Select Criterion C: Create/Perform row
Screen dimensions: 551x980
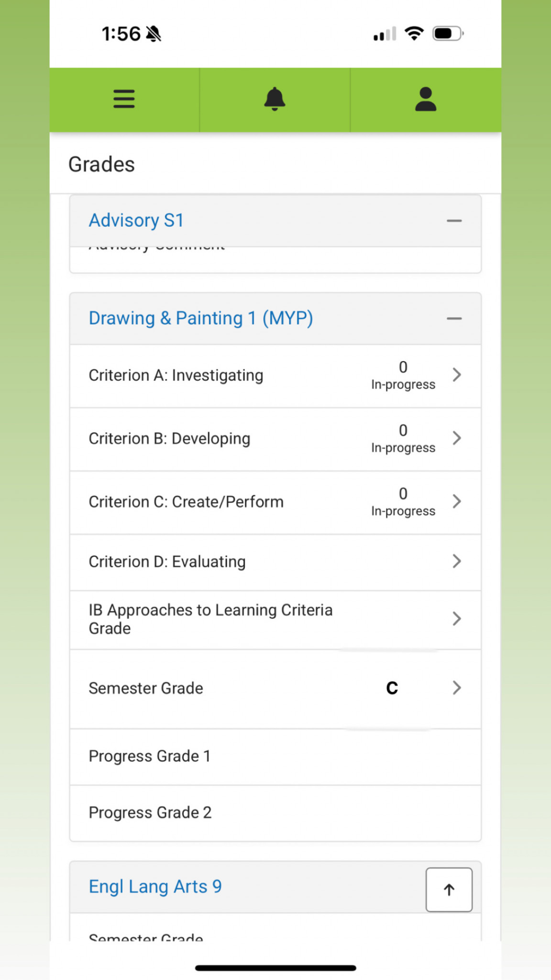point(186,502)
